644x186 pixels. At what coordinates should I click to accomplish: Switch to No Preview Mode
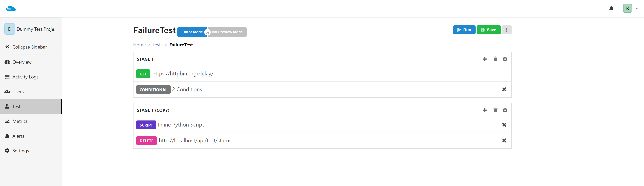point(227,32)
